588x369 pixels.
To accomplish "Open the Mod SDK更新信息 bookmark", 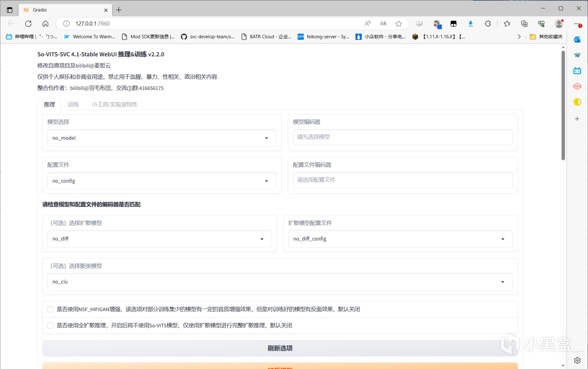I will pyautogui.click(x=148, y=37).
